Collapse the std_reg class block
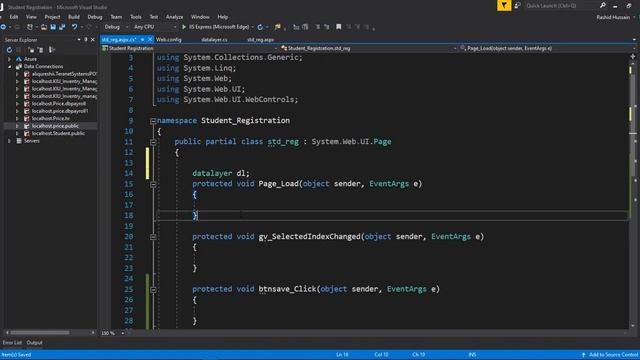The width and height of the screenshot is (640, 360). pos(153,142)
